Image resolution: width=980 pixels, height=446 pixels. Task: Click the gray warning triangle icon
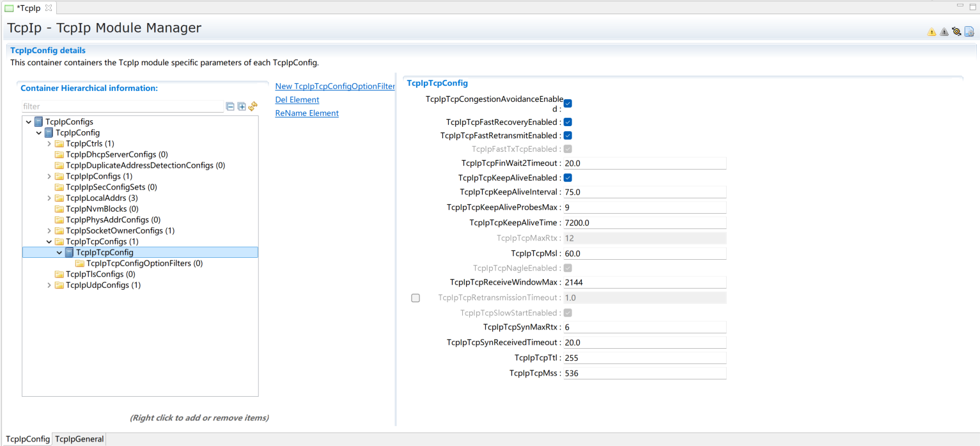point(944,32)
